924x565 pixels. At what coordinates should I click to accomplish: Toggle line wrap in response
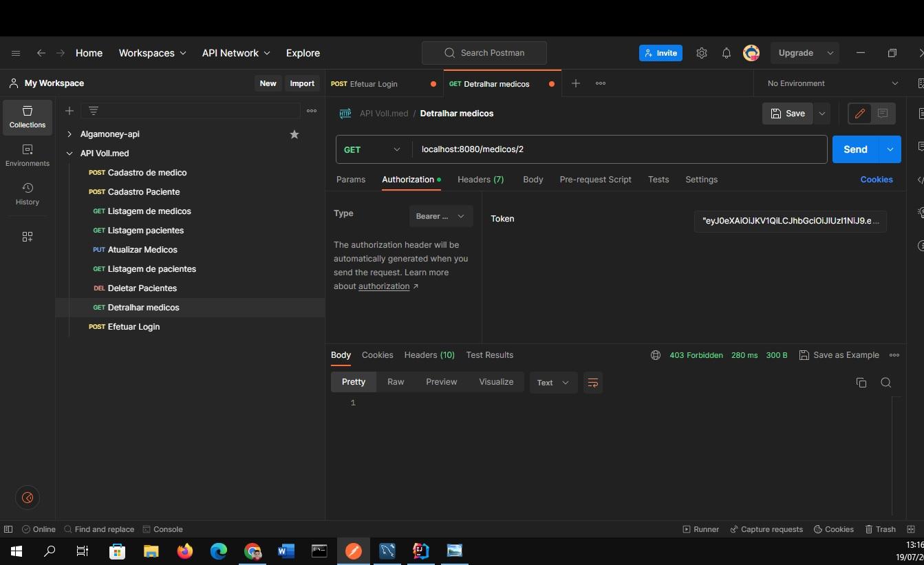pos(593,383)
